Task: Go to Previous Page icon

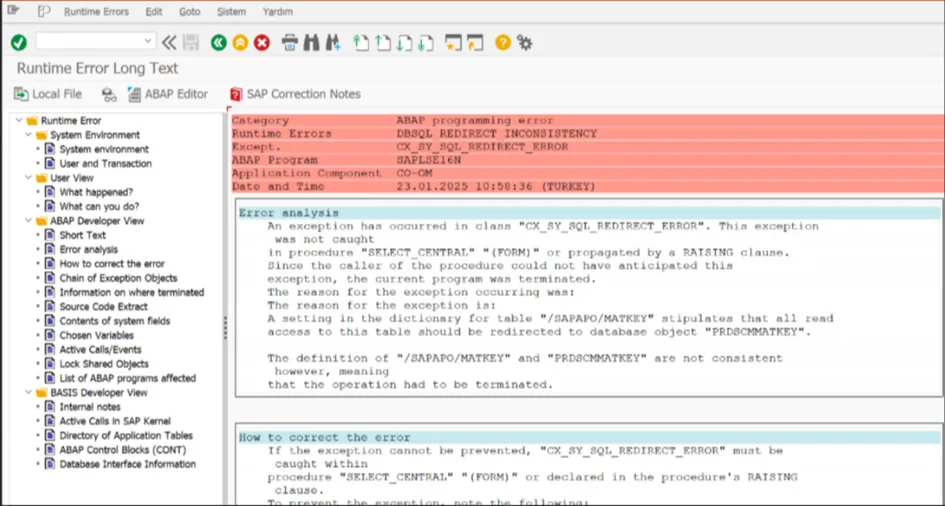Action: [x=382, y=42]
